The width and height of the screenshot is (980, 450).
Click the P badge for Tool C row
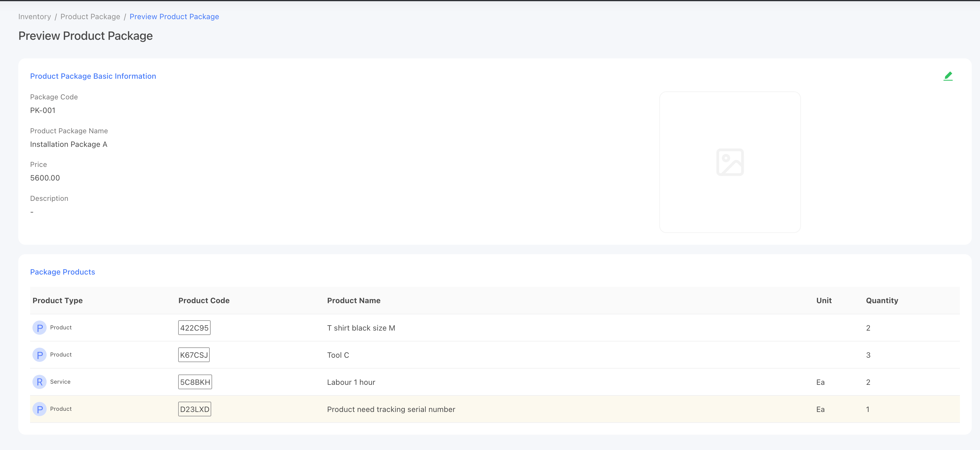(40, 355)
